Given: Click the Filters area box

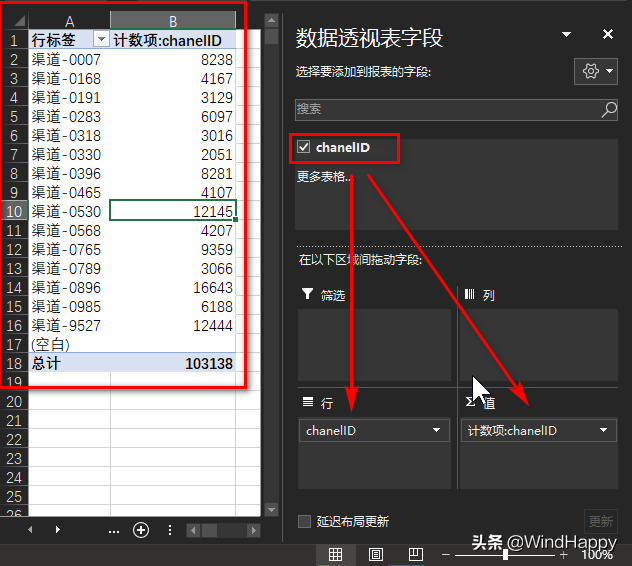Looking at the screenshot, I should 374,345.
